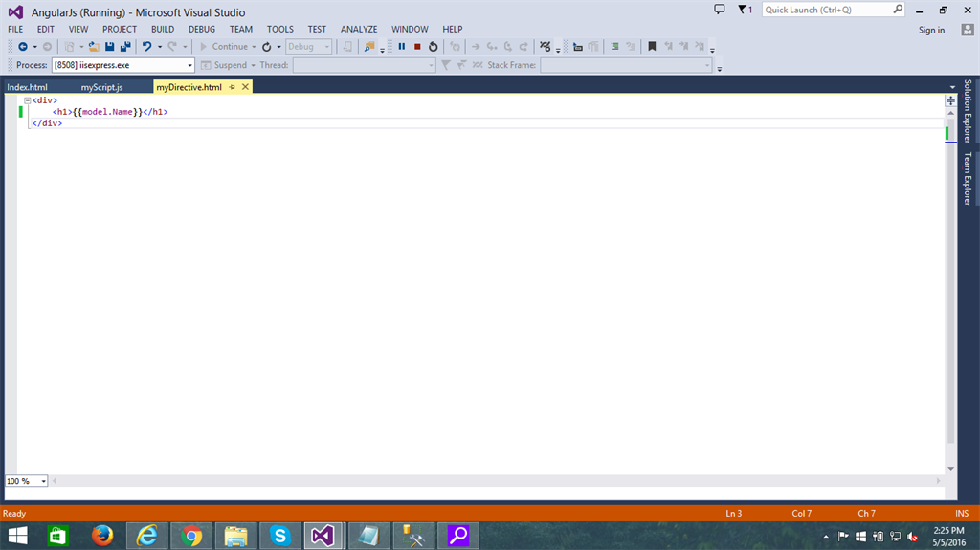Open the EDIT menu
980x550 pixels.
pos(46,30)
